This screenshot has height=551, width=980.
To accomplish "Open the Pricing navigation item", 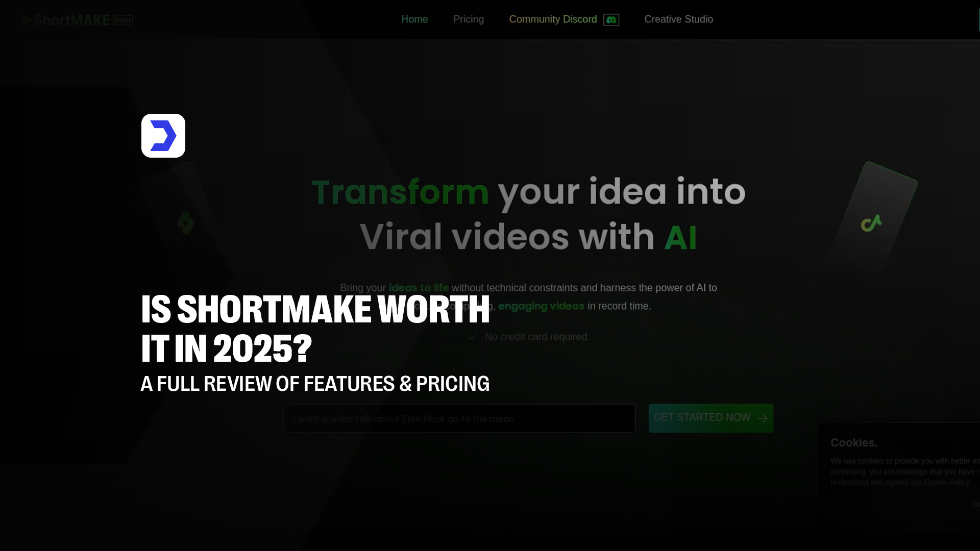I will (468, 19).
